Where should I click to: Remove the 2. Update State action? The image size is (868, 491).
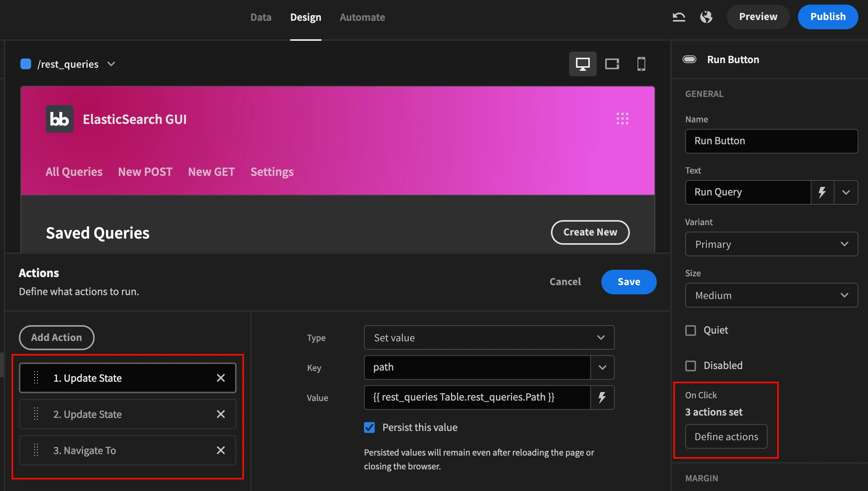[x=221, y=414]
